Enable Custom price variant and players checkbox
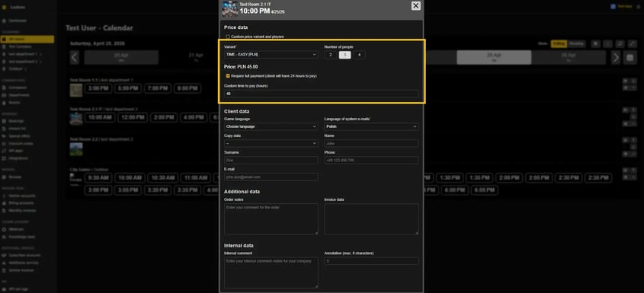This screenshot has height=293, width=644. (x=228, y=37)
